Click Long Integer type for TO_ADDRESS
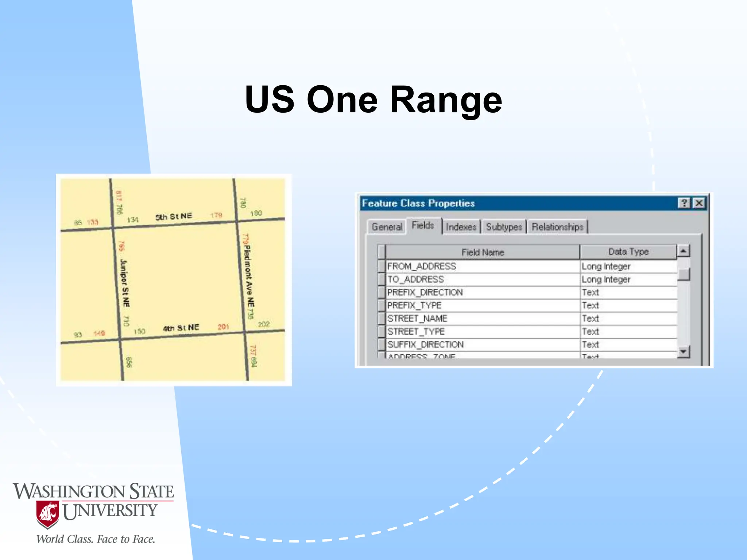The image size is (747, 560). pyautogui.click(x=628, y=280)
